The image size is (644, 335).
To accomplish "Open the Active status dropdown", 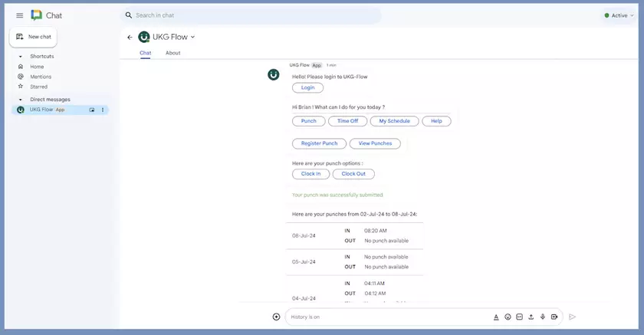I will (619, 15).
